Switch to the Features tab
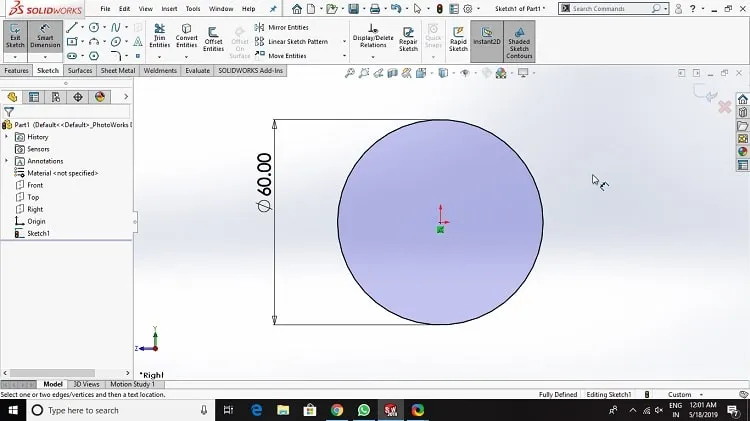Viewport: 750px width, 421px height. [x=16, y=70]
